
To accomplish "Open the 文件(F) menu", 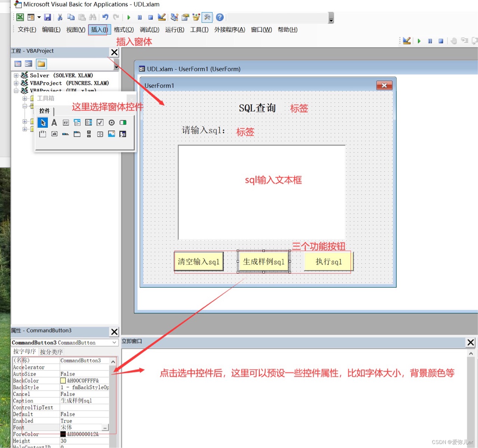I will [27, 30].
